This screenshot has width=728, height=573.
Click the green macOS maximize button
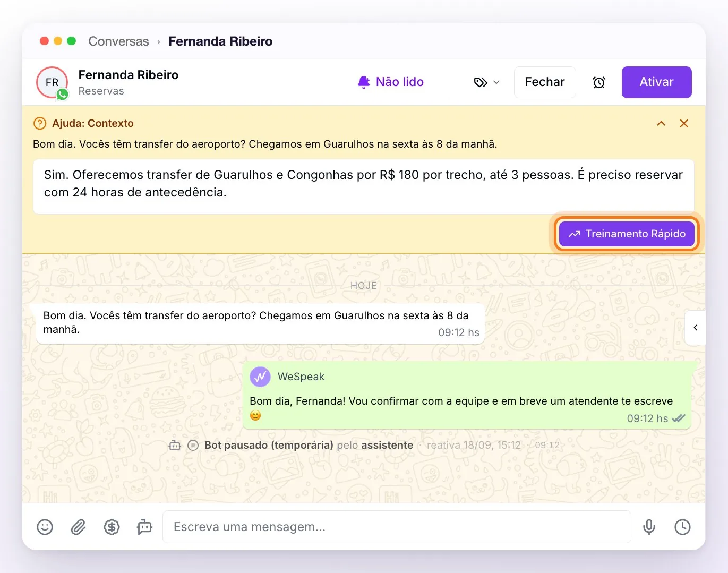coord(72,41)
